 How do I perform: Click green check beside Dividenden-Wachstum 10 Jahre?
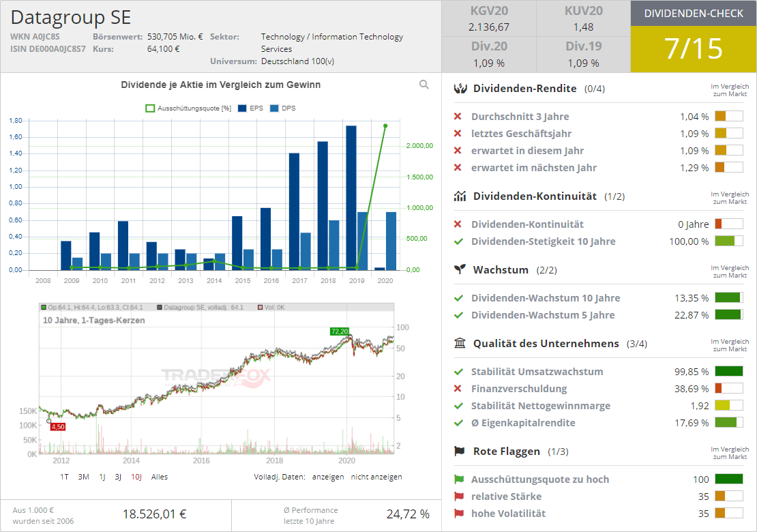tap(459, 298)
